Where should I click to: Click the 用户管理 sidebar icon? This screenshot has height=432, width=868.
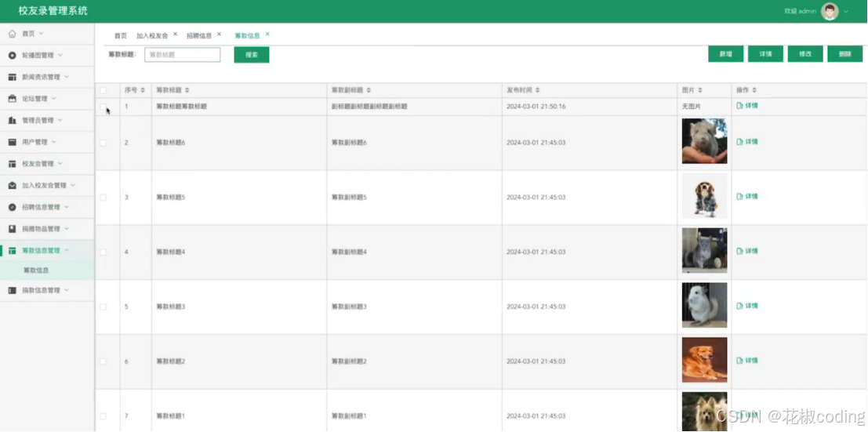(13, 143)
